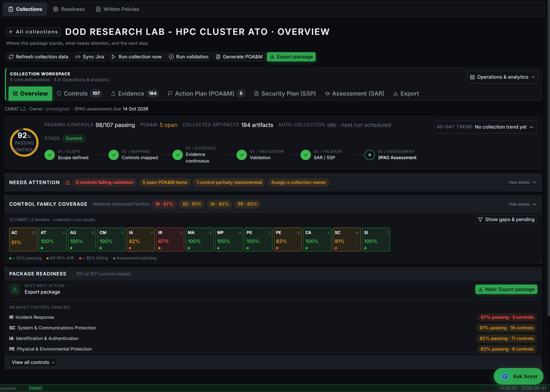550x392 pixels.
Task: Click Run collection now
Action: click(x=136, y=57)
